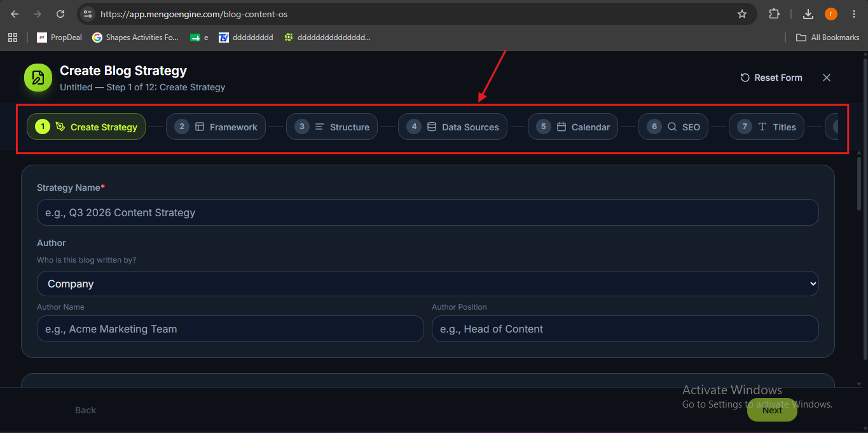Open the apps grid in bookmarks bar
868x433 pixels.
pyautogui.click(x=13, y=38)
